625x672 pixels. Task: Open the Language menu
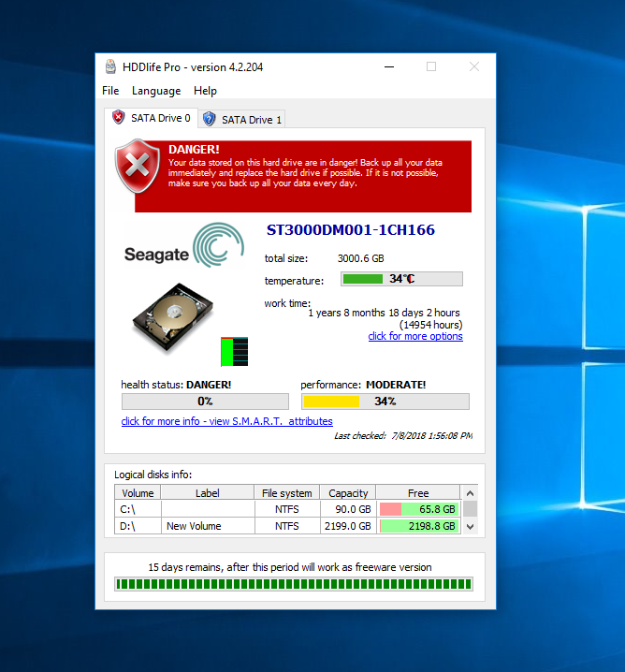click(x=156, y=91)
